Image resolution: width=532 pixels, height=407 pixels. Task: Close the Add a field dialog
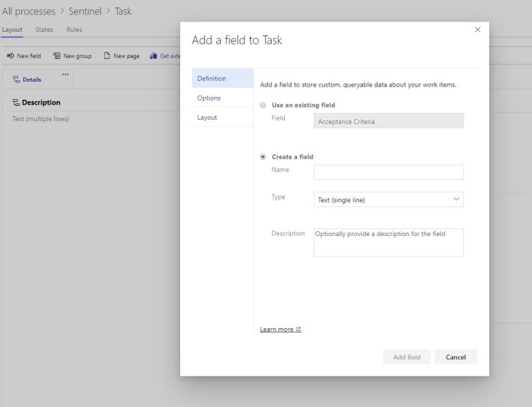click(477, 29)
